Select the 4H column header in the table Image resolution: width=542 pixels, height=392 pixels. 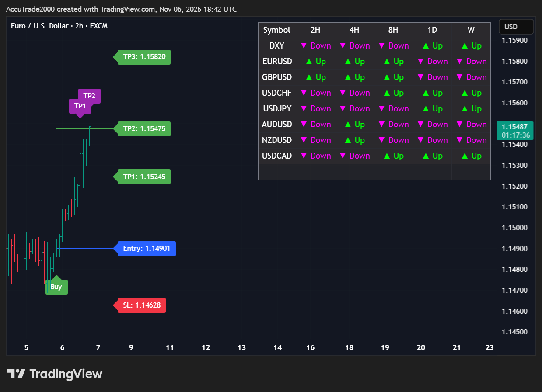[x=354, y=30]
